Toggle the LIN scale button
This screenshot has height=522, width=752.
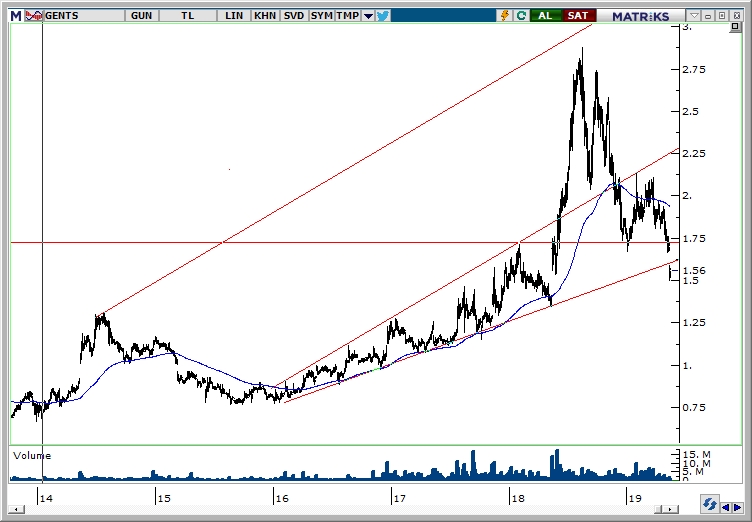234,16
